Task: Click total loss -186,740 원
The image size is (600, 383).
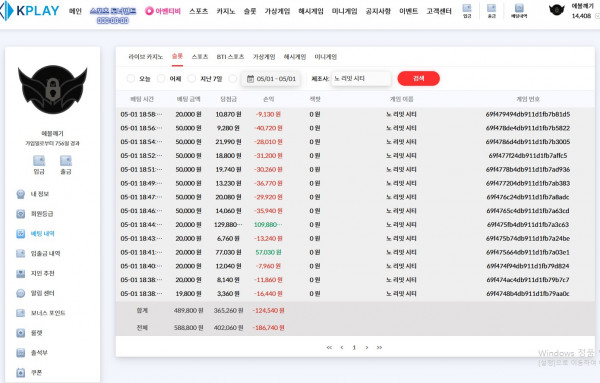Action: click(x=268, y=328)
